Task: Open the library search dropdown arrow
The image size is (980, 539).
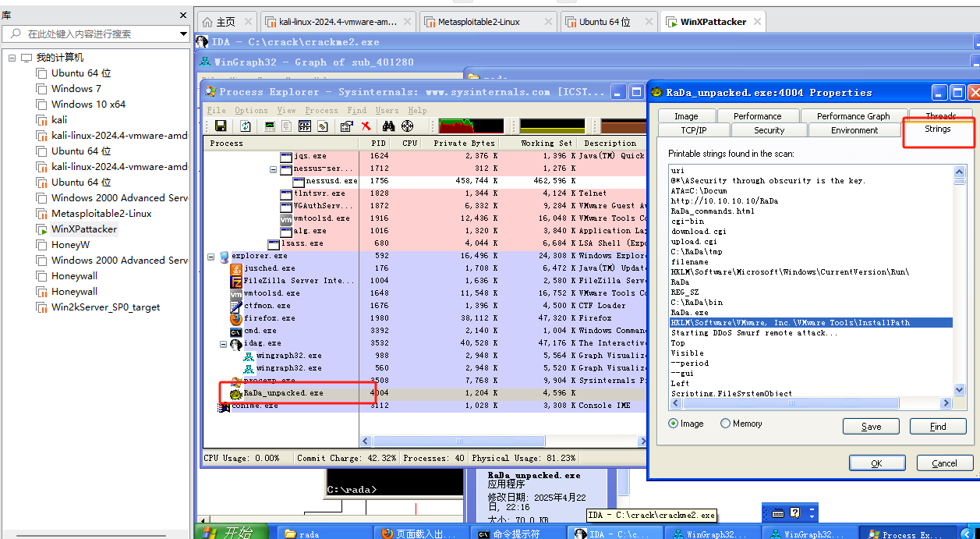Action: click(x=183, y=34)
